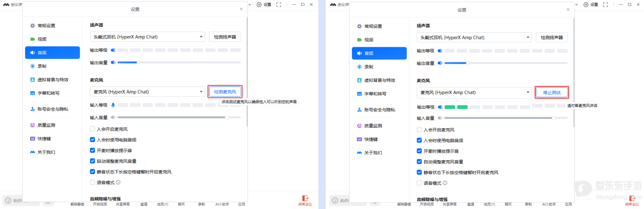Image resolution: width=644 pixels, height=209 pixels.
Task: Uncheck 开麦时播放提示音 in left window
Action: coord(92,151)
